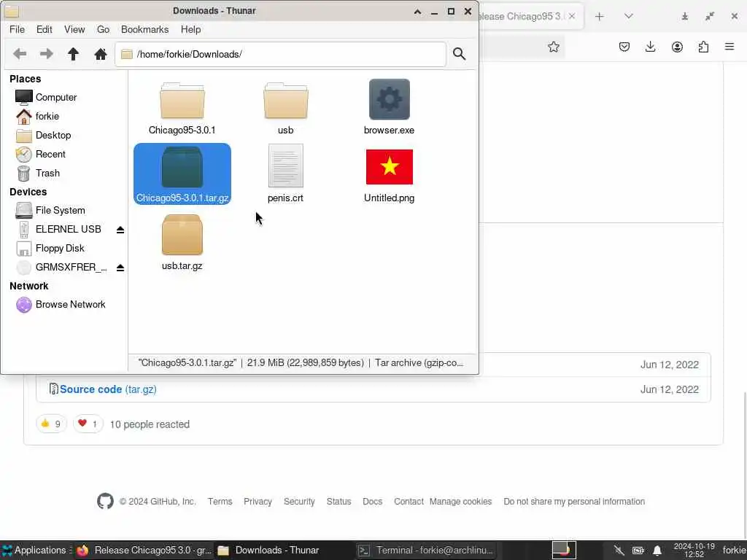Expand the Firefox list all tabs chevron
Screen dimensions: 747x560
pyautogui.click(x=628, y=16)
